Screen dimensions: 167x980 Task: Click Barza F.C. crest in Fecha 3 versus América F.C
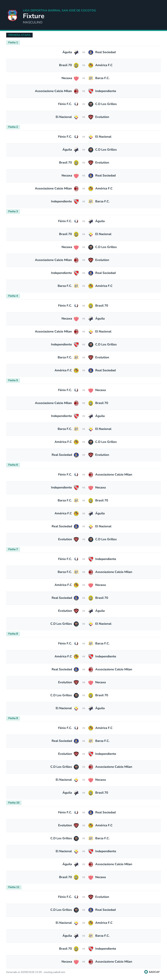pyautogui.click(x=76, y=286)
